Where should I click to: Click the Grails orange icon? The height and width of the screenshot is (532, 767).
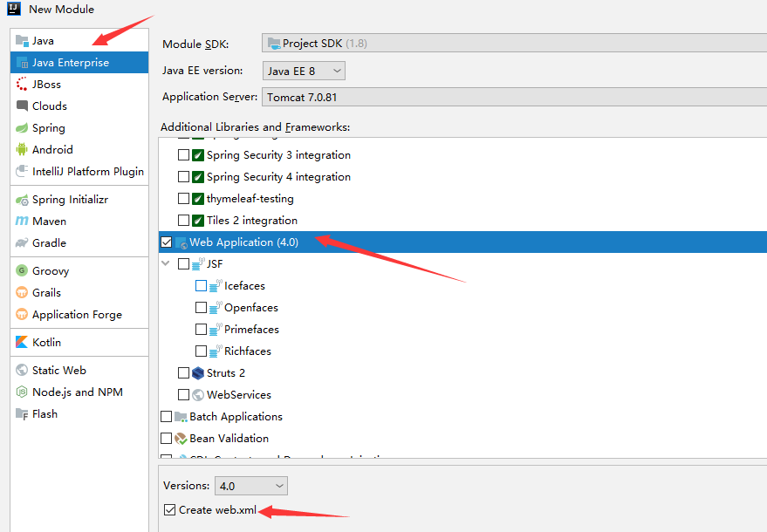[x=22, y=292]
